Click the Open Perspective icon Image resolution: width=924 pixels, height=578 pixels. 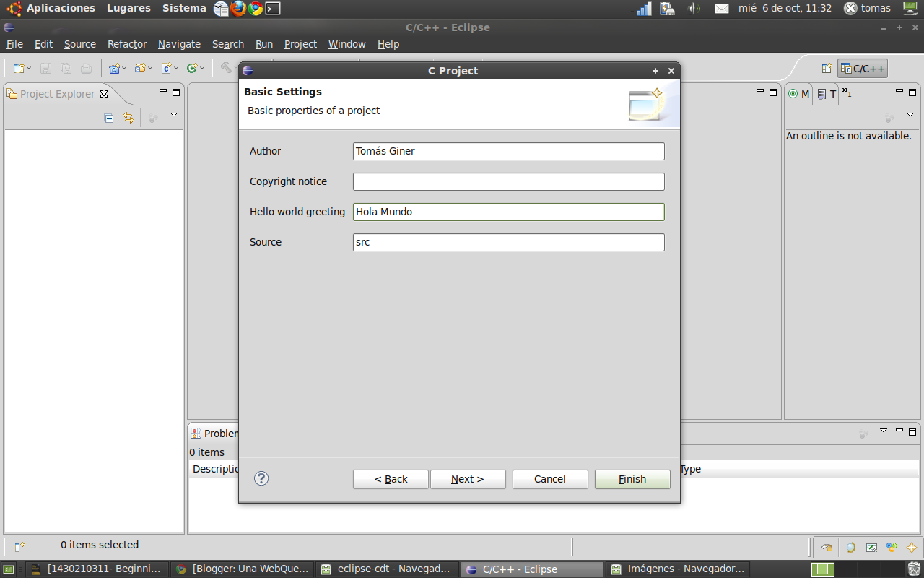click(825, 68)
